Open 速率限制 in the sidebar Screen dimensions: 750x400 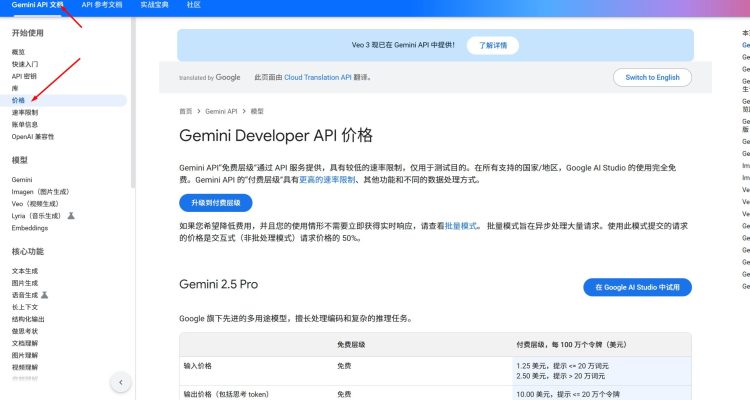point(25,112)
